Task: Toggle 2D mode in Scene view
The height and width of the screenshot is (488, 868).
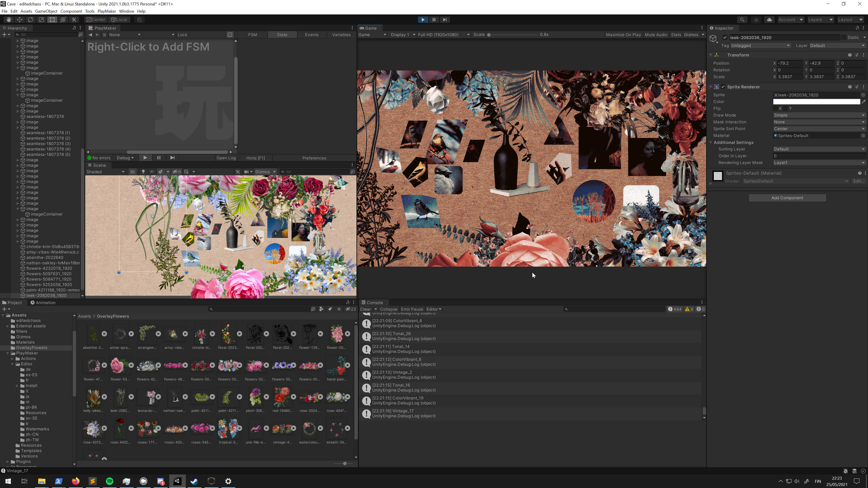Action: click(x=132, y=172)
